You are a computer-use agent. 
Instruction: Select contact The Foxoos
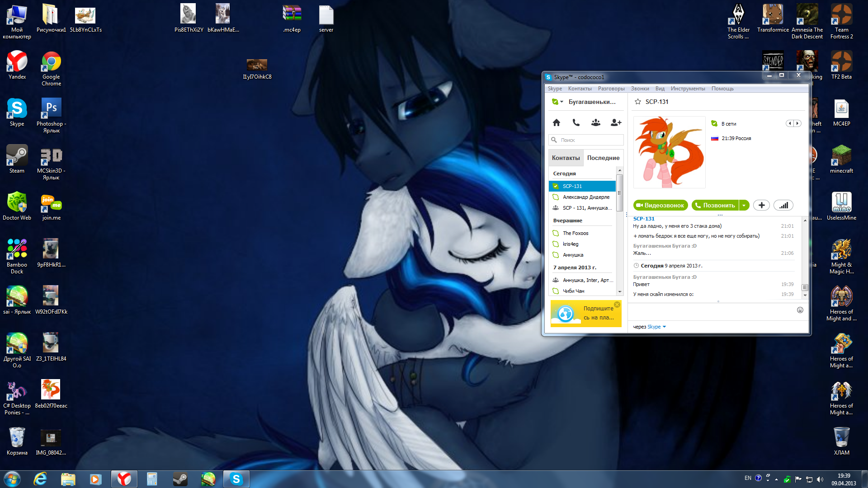[582, 233]
